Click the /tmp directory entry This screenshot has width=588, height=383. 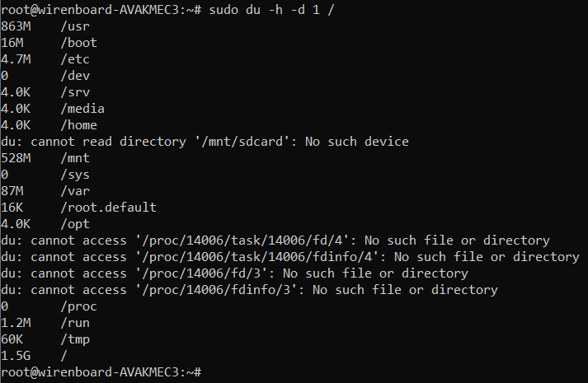point(75,339)
